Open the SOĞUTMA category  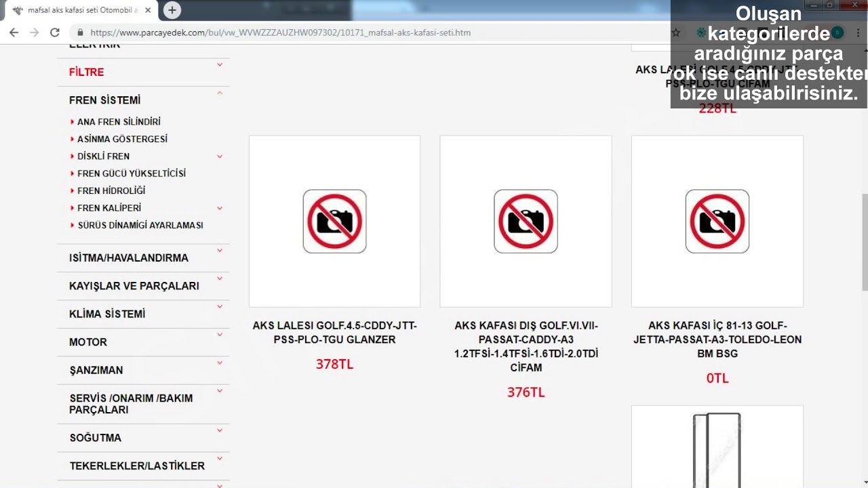96,438
